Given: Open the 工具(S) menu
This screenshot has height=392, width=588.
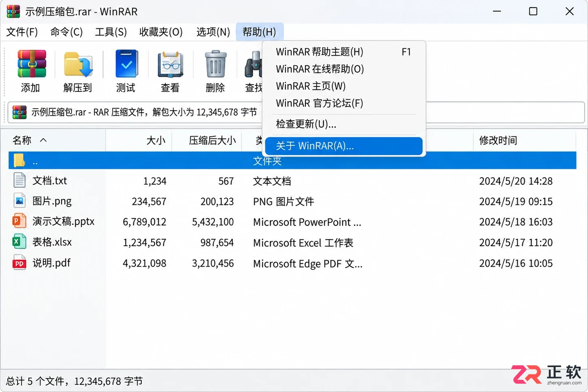Looking at the screenshot, I should pos(111,32).
